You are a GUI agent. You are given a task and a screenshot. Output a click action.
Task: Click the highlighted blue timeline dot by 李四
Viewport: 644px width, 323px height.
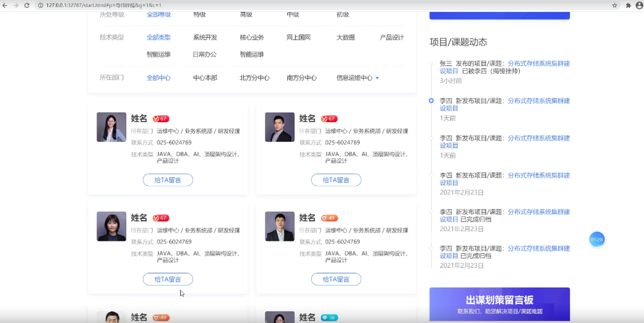[431, 100]
